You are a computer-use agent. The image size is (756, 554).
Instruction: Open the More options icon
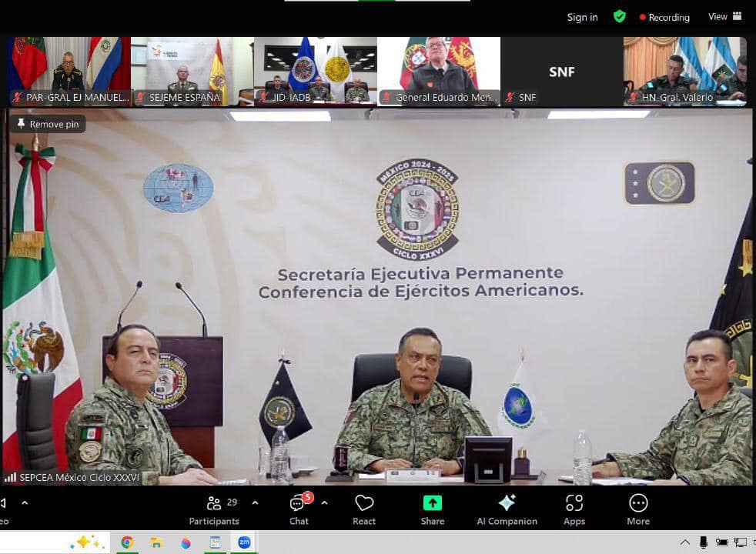click(x=638, y=503)
